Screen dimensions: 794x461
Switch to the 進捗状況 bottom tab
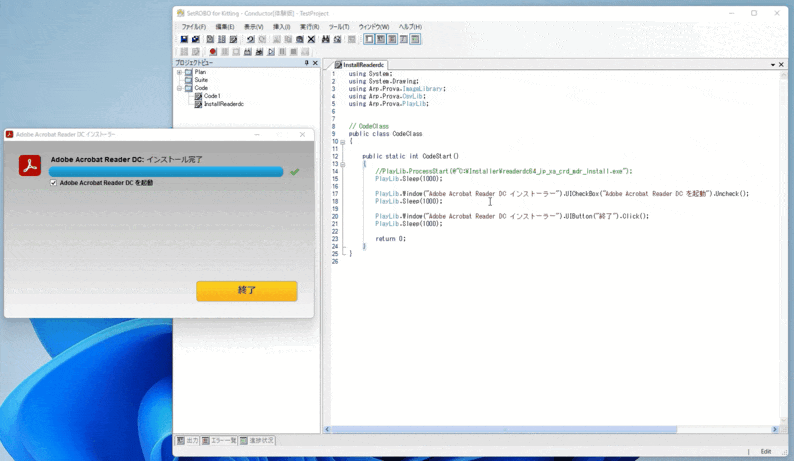click(257, 440)
